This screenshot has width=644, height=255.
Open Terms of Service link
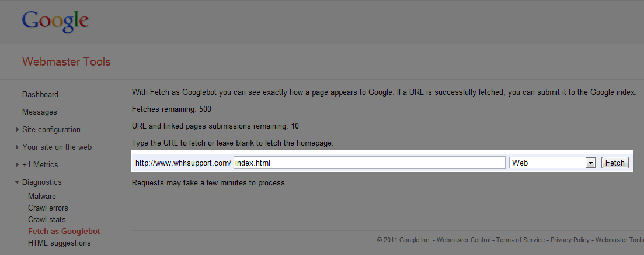click(521, 240)
